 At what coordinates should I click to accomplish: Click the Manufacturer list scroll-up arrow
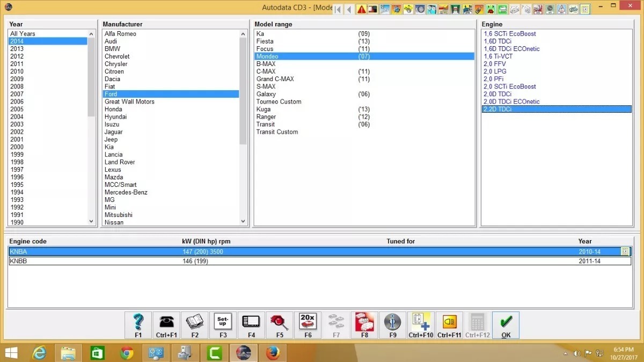(243, 33)
